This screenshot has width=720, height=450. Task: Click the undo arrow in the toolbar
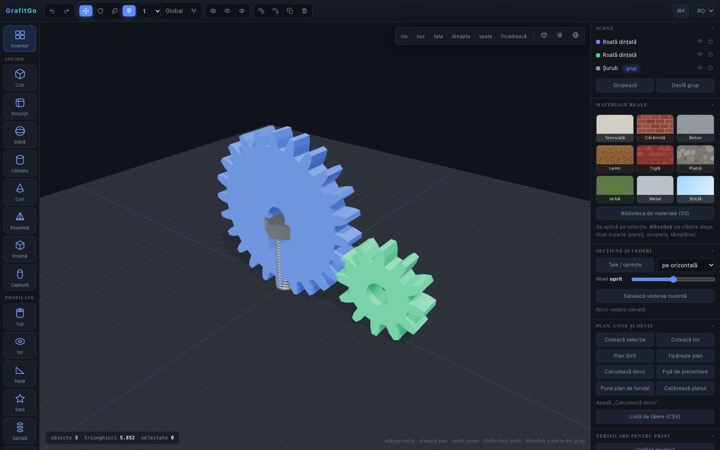coord(52,11)
